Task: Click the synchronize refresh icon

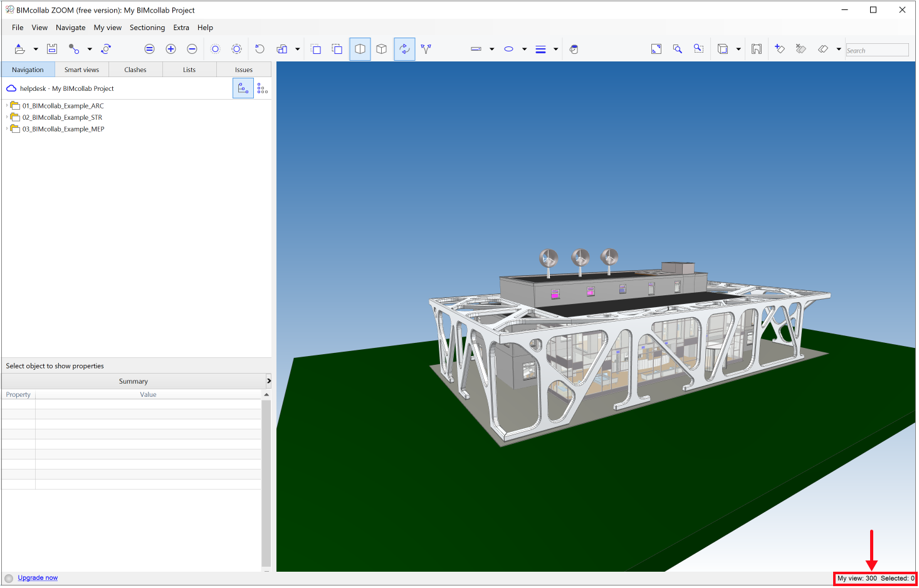Action: coord(106,49)
